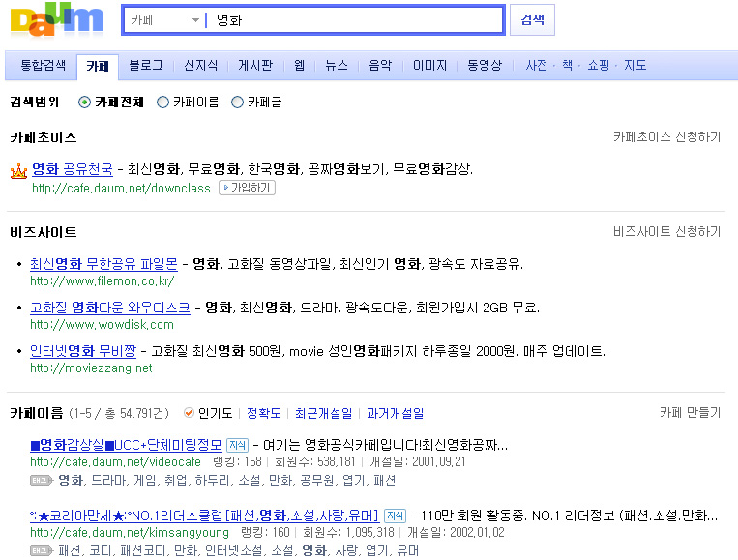
Task: Click the 카페 만들기 link
Action: [690, 412]
